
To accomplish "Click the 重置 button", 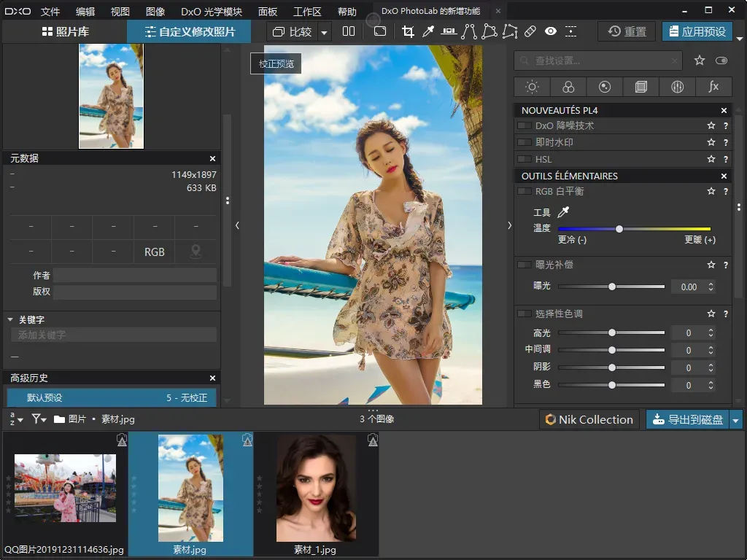I will tap(627, 31).
